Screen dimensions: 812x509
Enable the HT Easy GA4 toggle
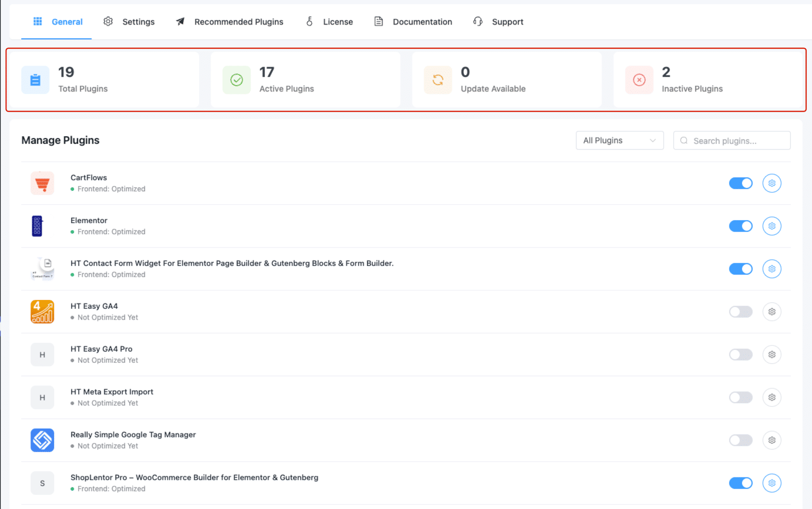(740, 312)
